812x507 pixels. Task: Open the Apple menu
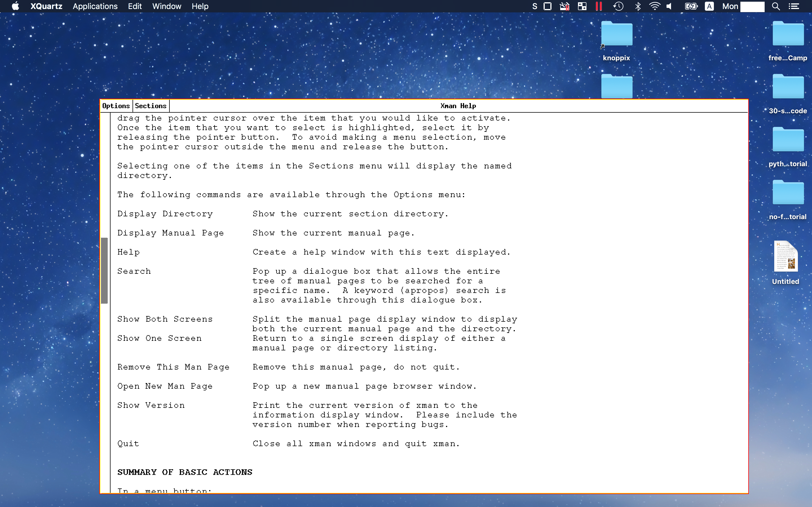point(16,6)
